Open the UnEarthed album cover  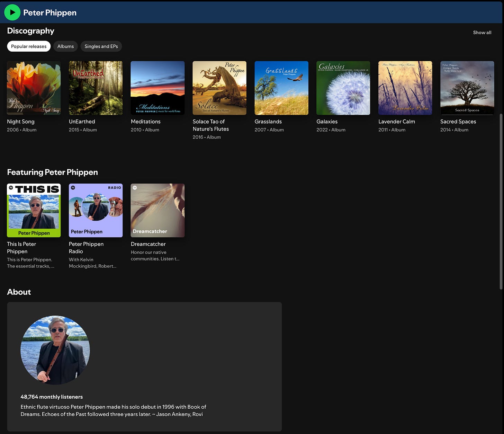tap(96, 88)
